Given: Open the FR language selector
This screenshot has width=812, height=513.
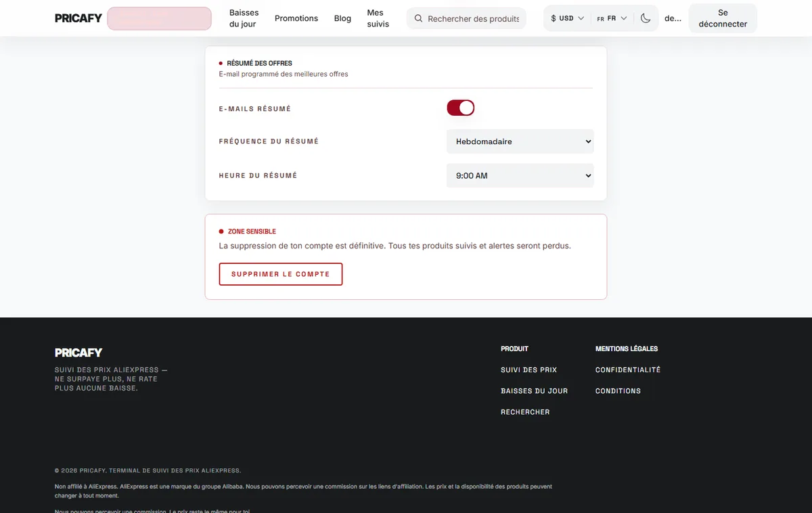Looking at the screenshot, I should (612, 18).
